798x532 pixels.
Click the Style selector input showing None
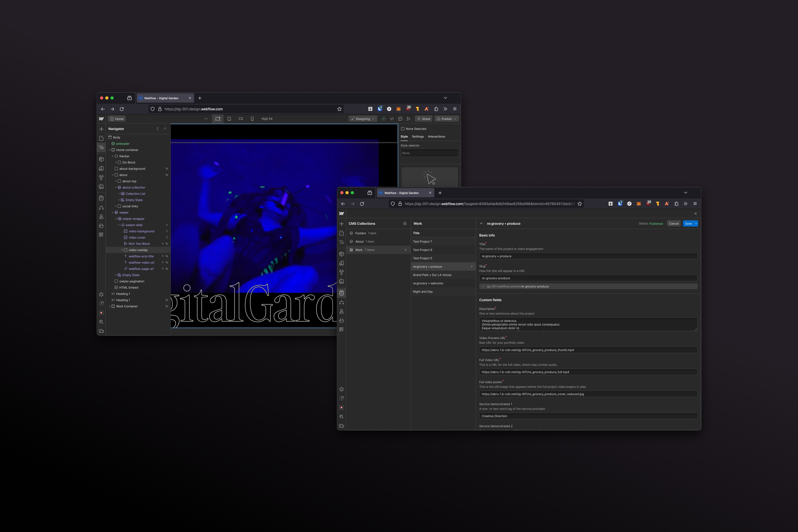coord(430,153)
